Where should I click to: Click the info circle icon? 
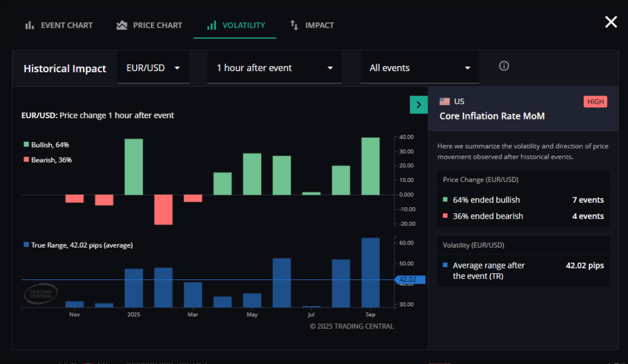(x=504, y=66)
